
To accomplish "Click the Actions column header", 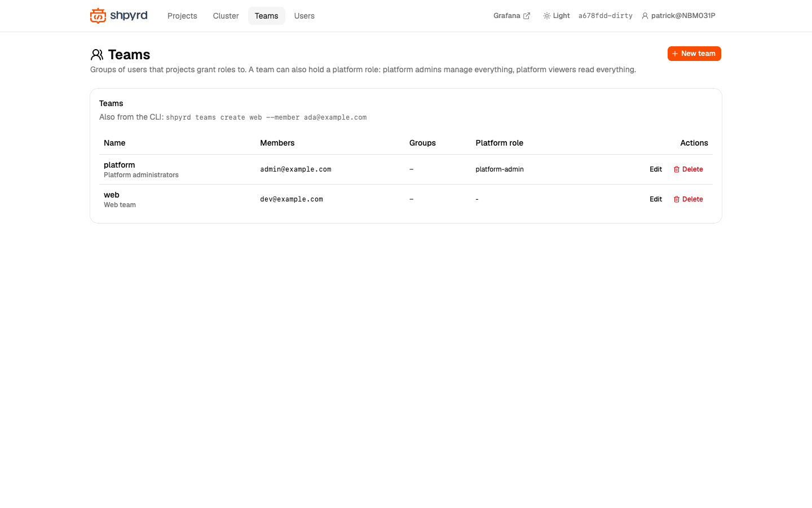I will click(694, 143).
